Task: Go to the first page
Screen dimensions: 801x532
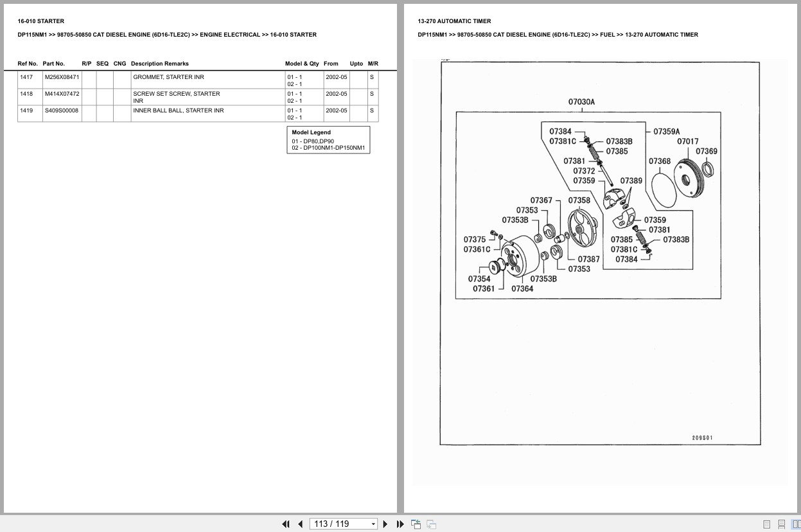Action: click(x=286, y=524)
